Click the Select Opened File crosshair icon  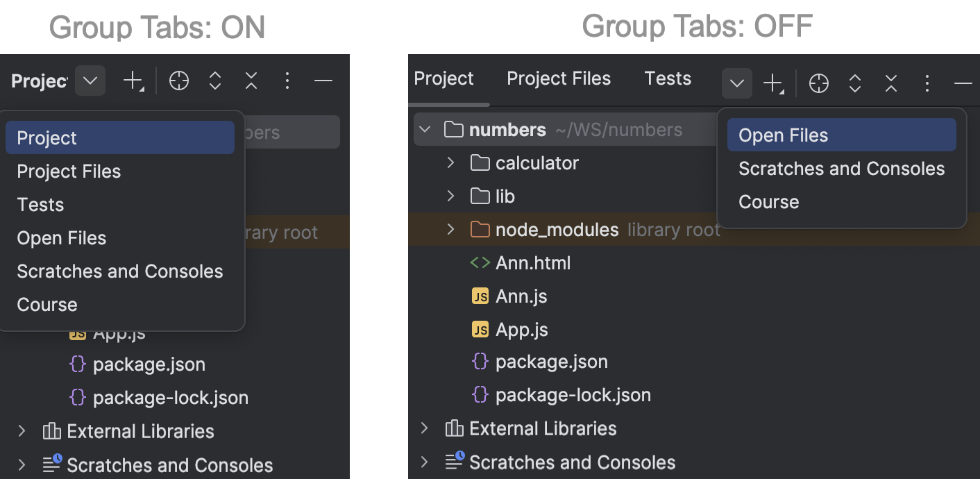coord(819,83)
